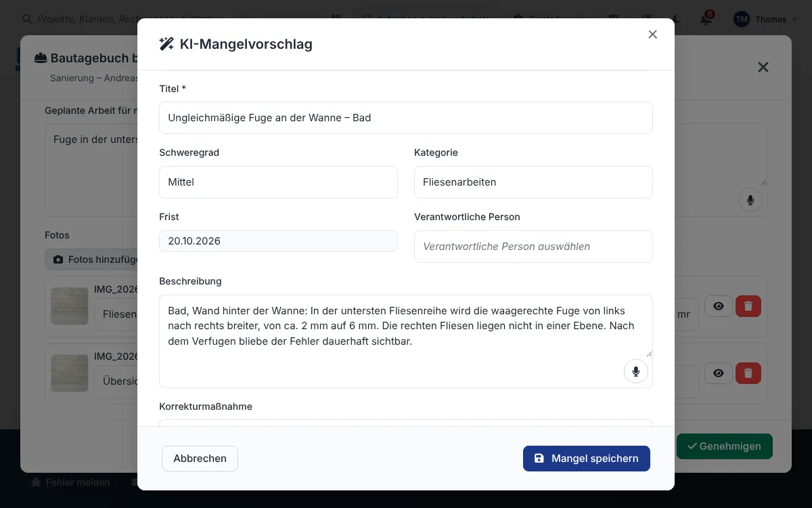Click the microphone in the Geplante Arbeit field
The width and height of the screenshot is (812, 508).
pos(750,200)
